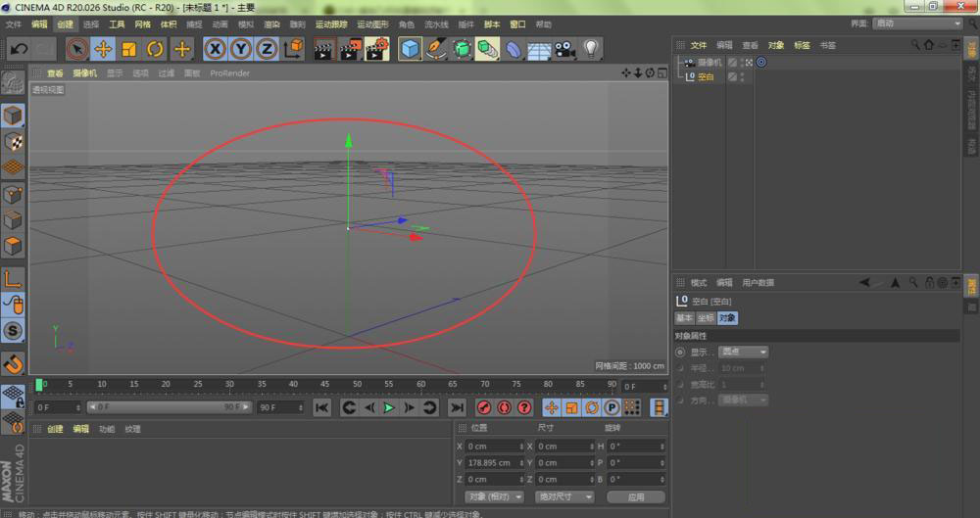Switch to the 坐标 attribute tab
980x518 pixels.
click(x=706, y=318)
